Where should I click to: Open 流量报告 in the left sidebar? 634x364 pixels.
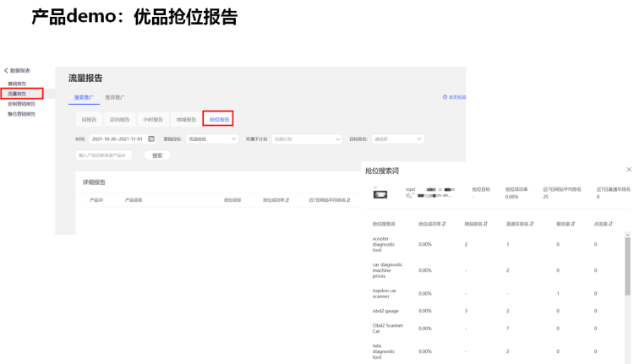19,93
